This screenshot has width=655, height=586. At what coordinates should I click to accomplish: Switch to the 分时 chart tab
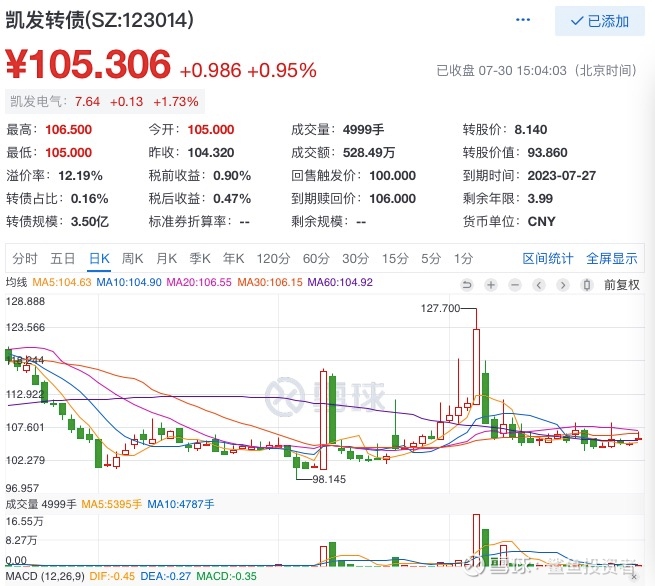pyautogui.click(x=25, y=259)
